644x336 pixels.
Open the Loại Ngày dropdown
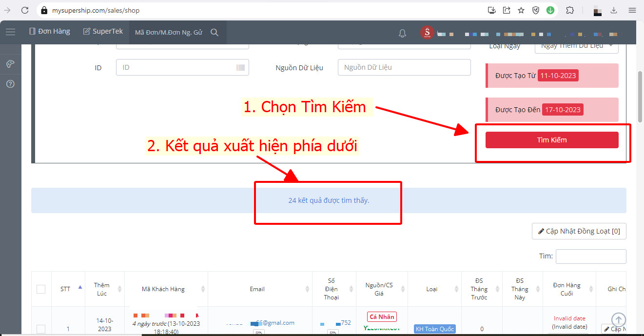tap(576, 46)
